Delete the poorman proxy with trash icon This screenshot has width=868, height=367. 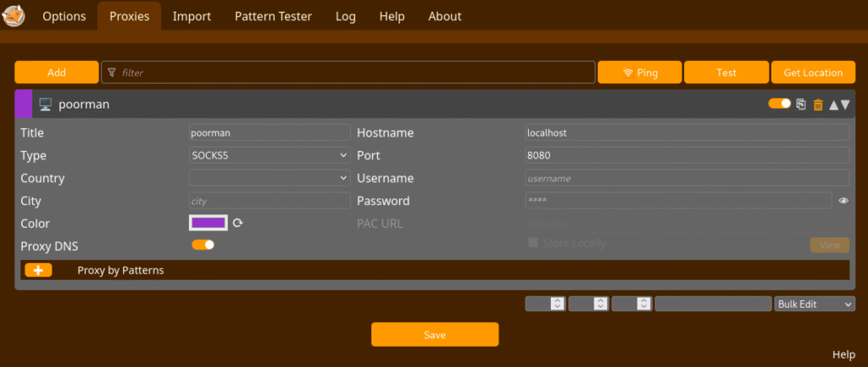[x=818, y=104]
